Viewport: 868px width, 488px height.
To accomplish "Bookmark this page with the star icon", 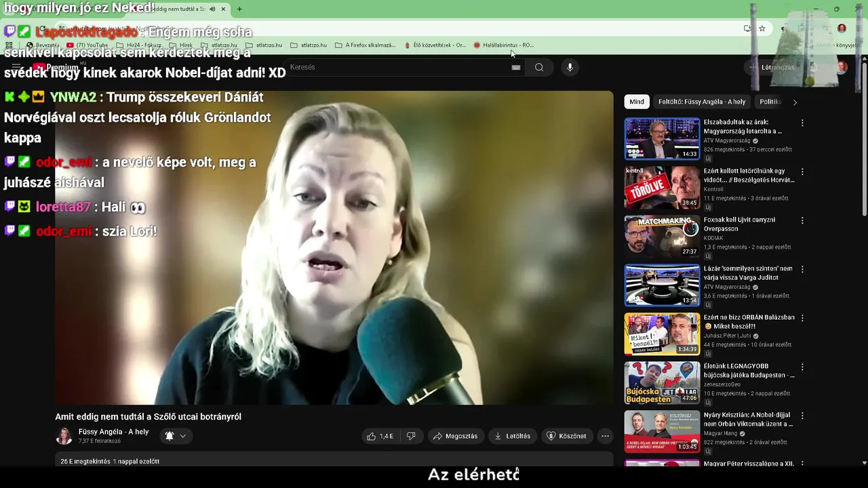I will click(x=762, y=28).
